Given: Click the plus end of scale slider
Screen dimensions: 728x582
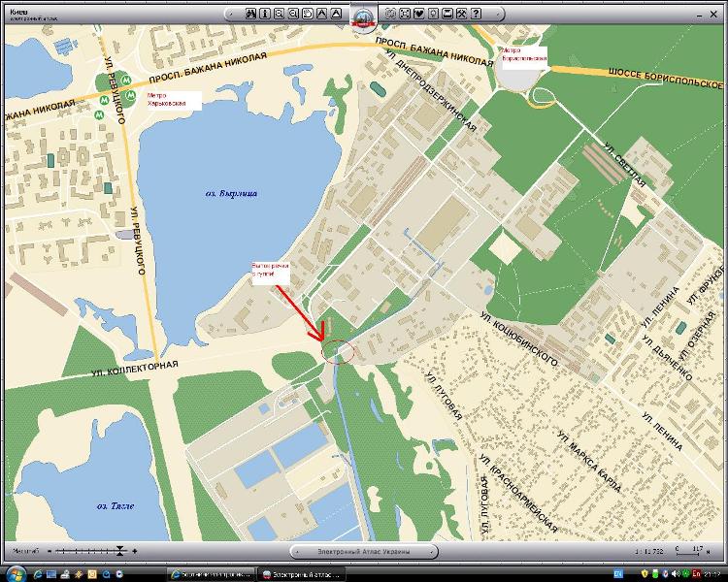Looking at the screenshot, I should (134, 551).
